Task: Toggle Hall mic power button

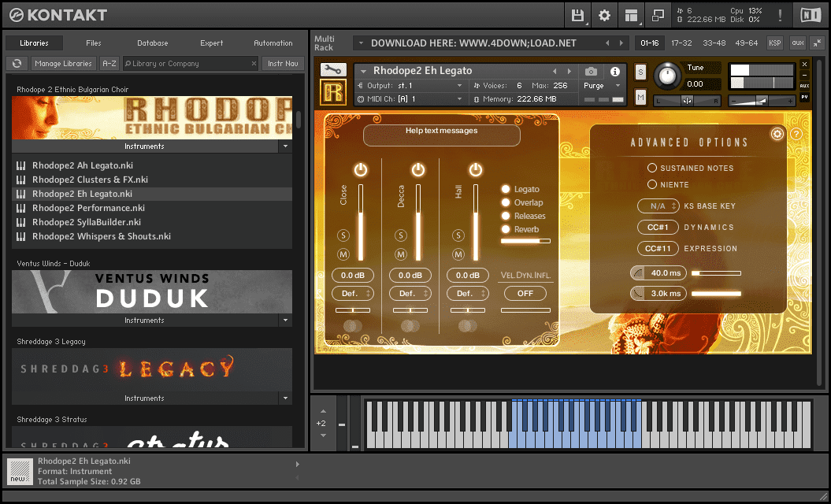Action: [x=476, y=169]
